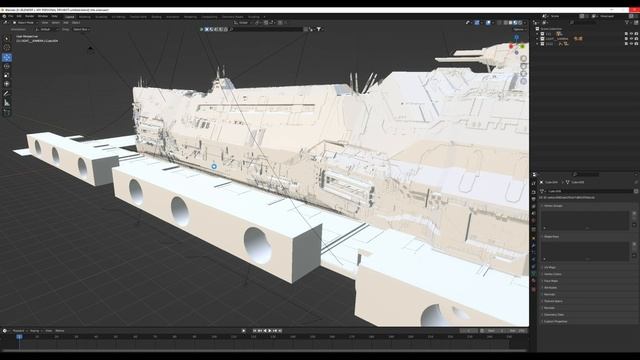Click the zoom viewport gizmo icon
The height and width of the screenshot is (360, 640).
pyautogui.click(x=524, y=59)
